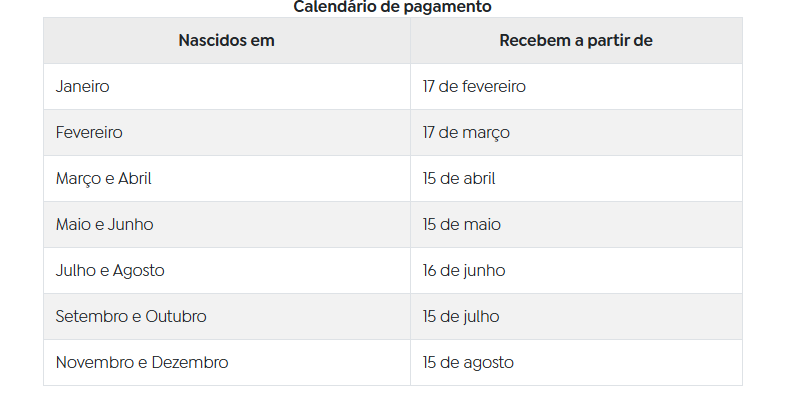
Task: Click the word 'Agosto' in birth months
Action: click(138, 271)
